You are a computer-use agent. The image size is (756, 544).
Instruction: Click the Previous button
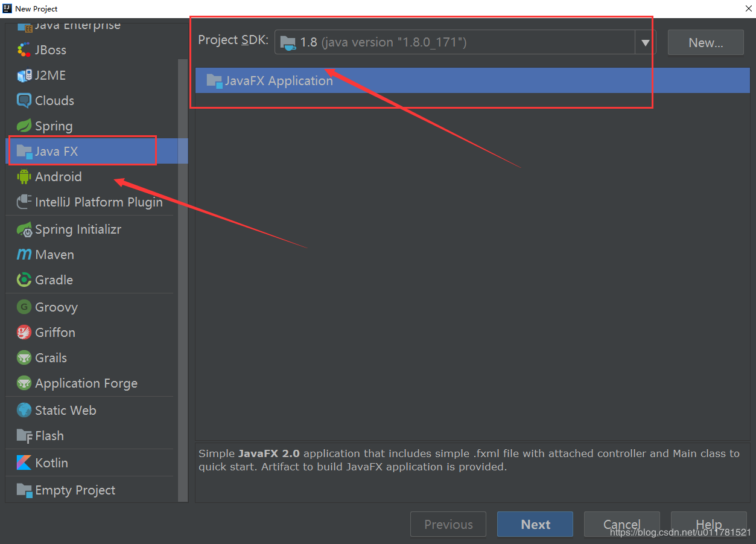[x=448, y=525]
